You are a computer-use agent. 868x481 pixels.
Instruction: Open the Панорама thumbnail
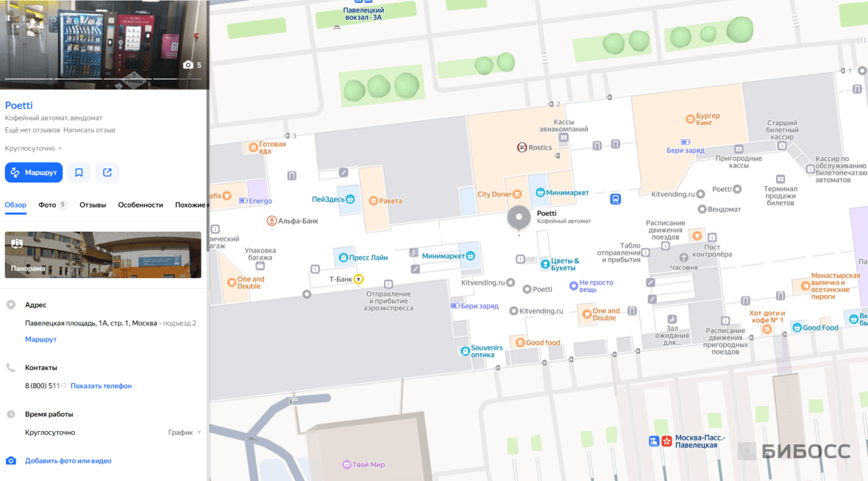coord(103,254)
